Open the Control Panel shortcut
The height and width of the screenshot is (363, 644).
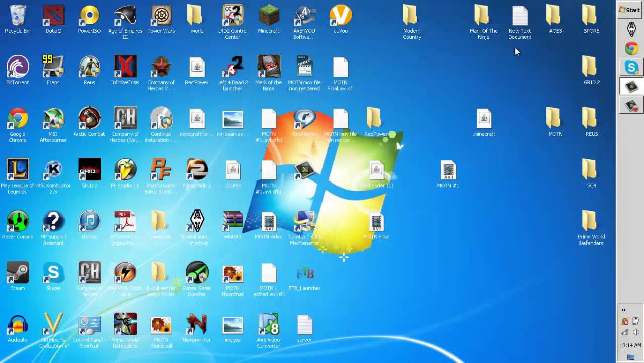(x=89, y=325)
